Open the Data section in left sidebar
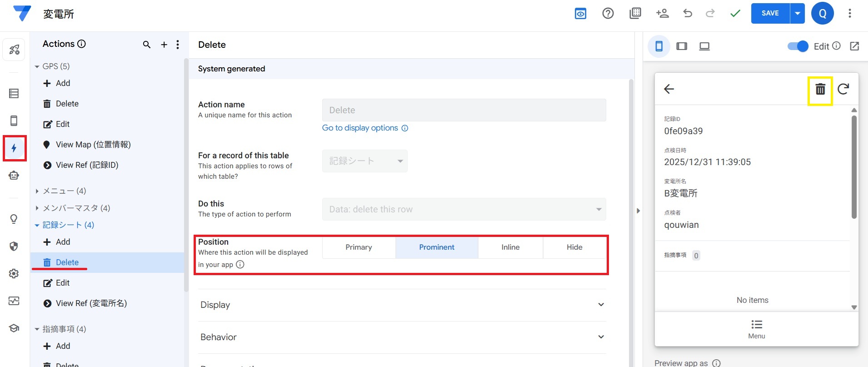This screenshot has width=868, height=367. pos(14,93)
